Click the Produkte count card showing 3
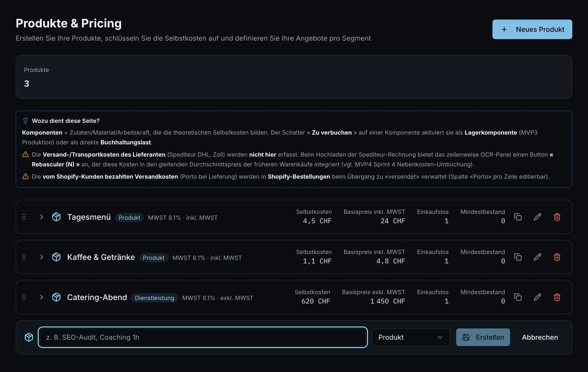This screenshot has width=588, height=372. tap(294, 77)
